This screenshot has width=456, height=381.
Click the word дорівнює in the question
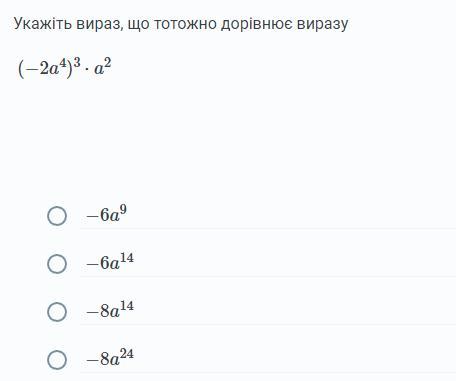257,25
